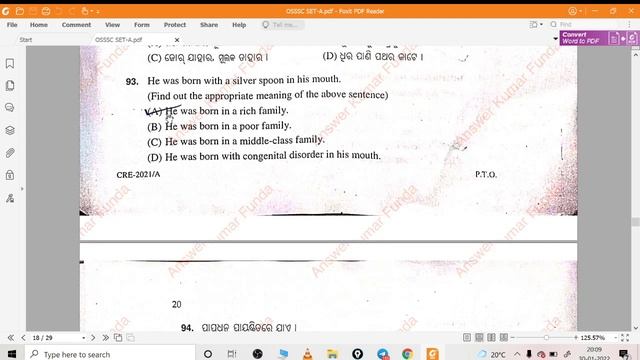Screen dimensions: 640x360
Task: Open the Digital Signatures panel
Action: pos(10,198)
